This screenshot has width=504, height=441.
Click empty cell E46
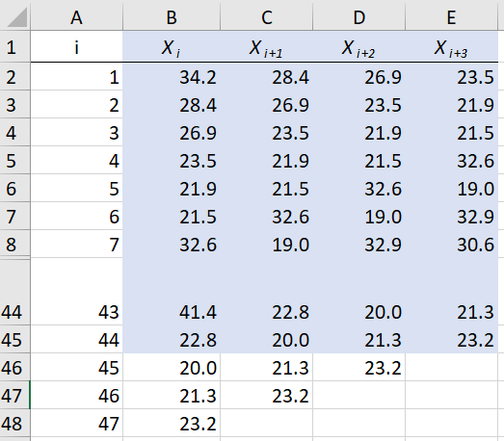[x=452, y=368]
